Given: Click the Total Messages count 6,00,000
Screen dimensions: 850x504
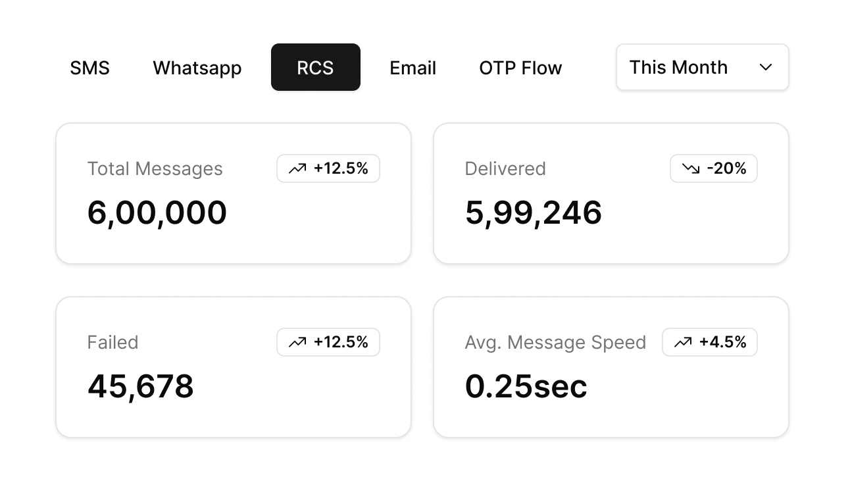Looking at the screenshot, I should pos(157,212).
